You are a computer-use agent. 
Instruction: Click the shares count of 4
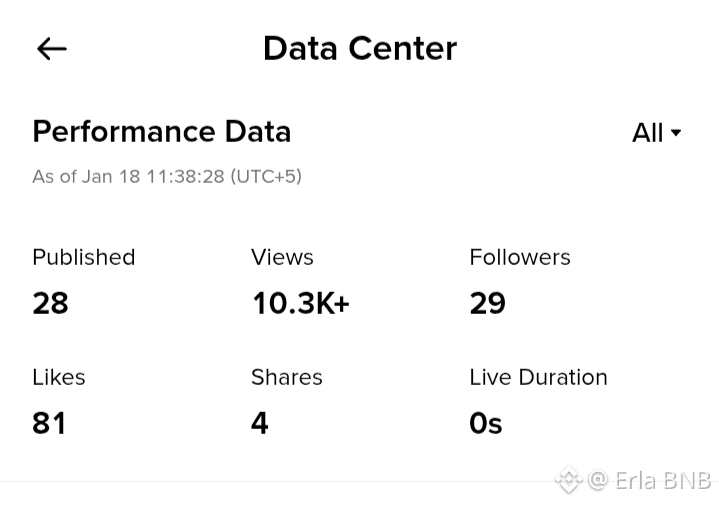tap(260, 423)
